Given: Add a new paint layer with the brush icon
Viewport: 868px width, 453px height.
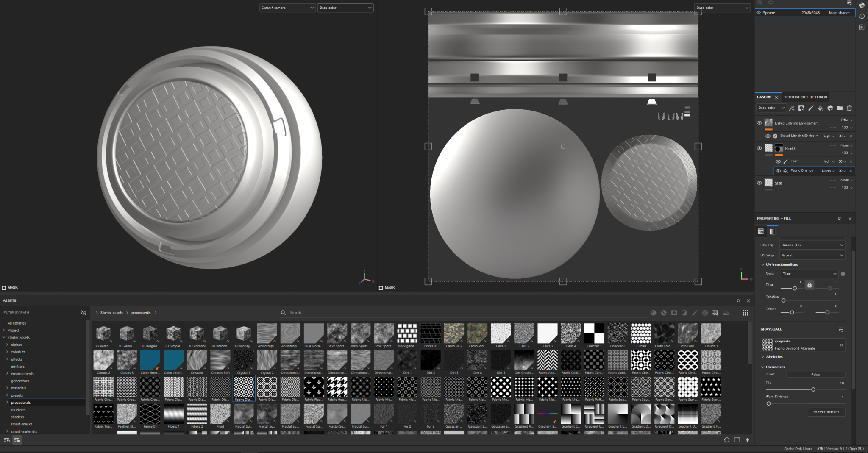Looking at the screenshot, I should click(811, 108).
